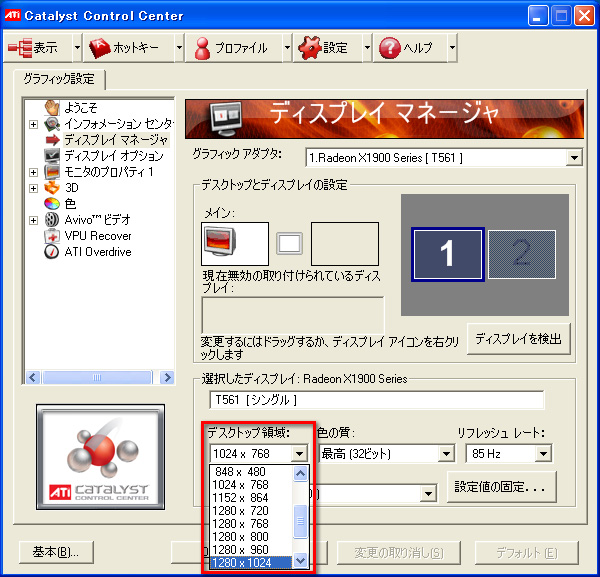Click ディスプレイ オプション monitor icon

click(x=52, y=156)
